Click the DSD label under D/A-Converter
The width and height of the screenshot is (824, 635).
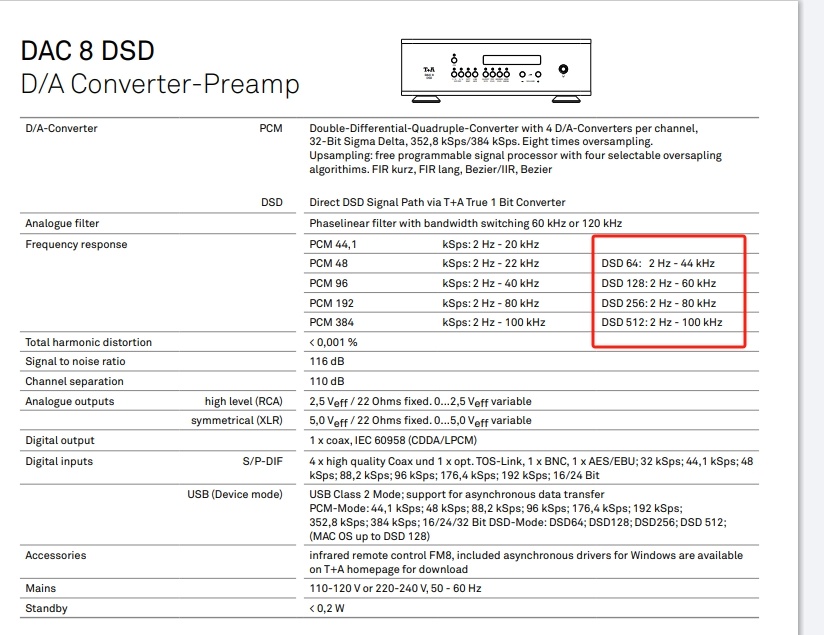click(272, 202)
